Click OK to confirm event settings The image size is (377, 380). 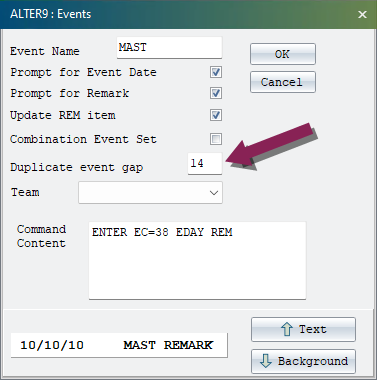tap(283, 54)
